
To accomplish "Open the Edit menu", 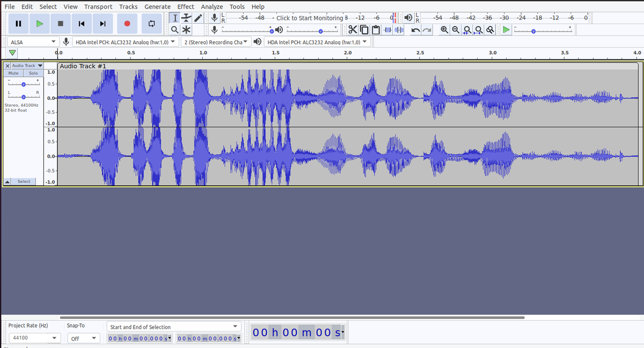I will 27,6.
